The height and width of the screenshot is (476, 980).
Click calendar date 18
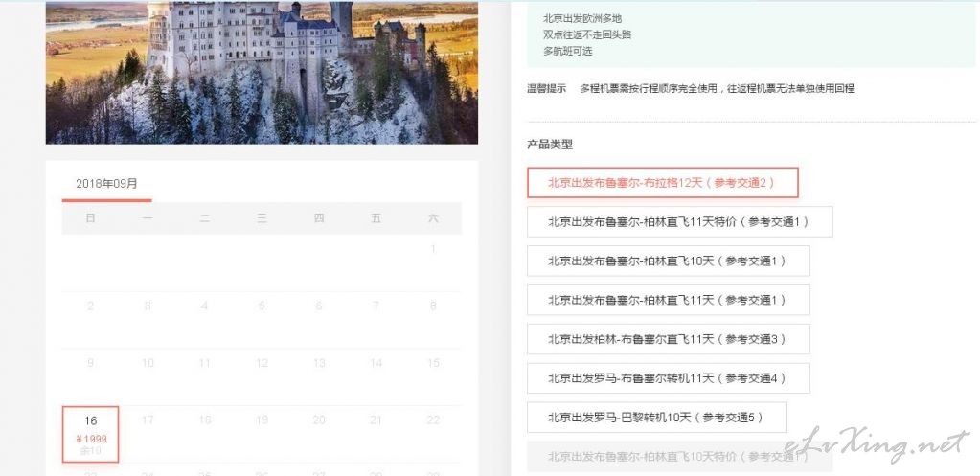click(204, 420)
